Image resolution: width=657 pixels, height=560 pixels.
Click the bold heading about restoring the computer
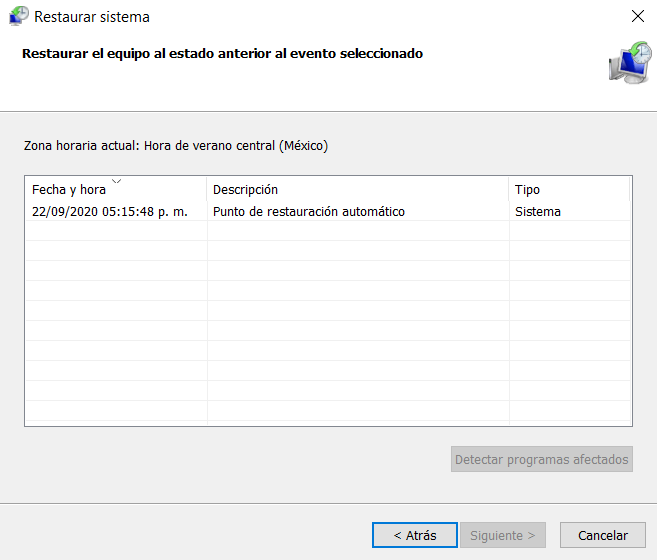222,54
